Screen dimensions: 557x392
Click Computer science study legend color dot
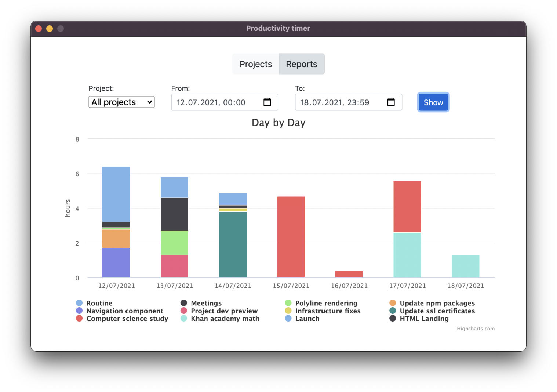pos(79,319)
